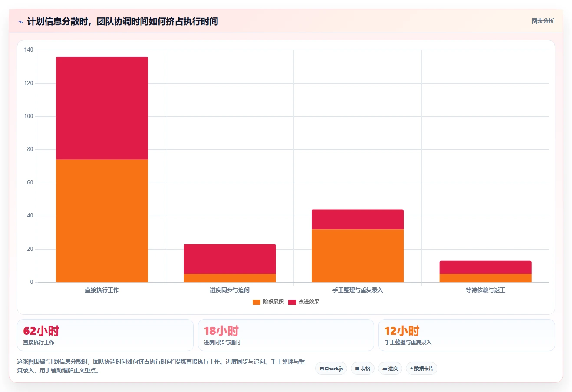Select the red segment of 进度同步与追问 bar
The width and height of the screenshot is (572, 392).
(230, 259)
